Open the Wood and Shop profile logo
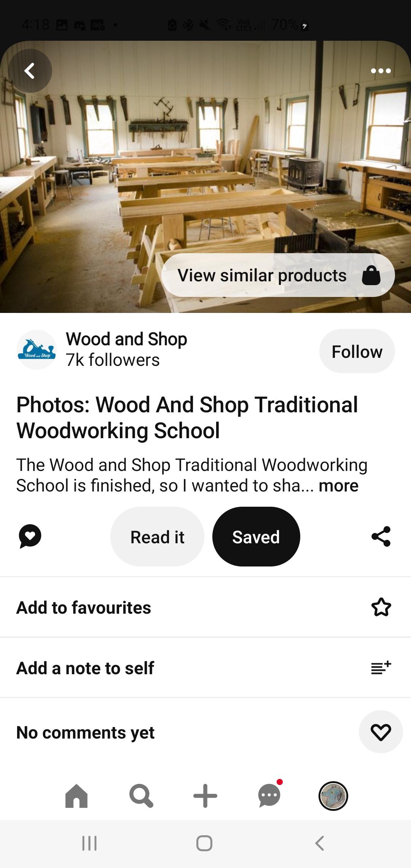 (x=37, y=349)
